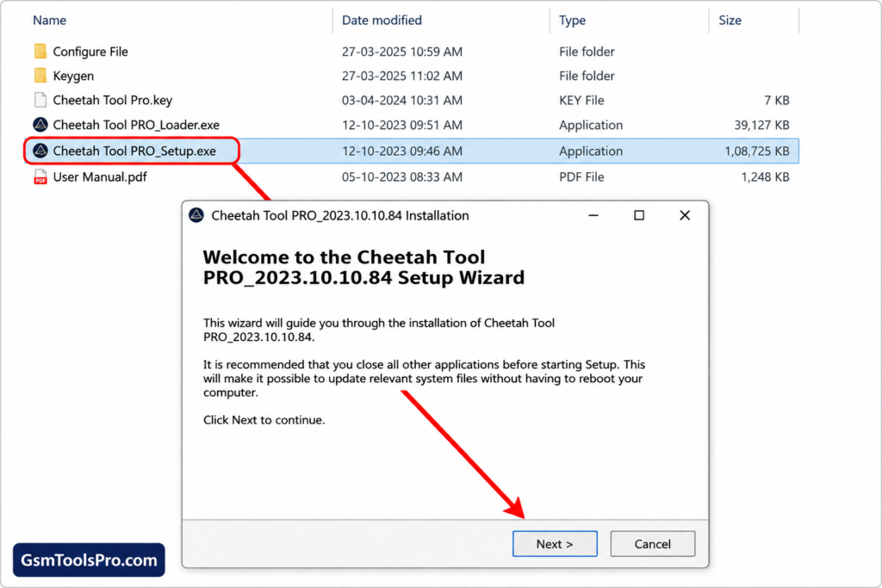882x588 pixels.
Task: Cancel the Cheetah Tool installation
Action: [653, 543]
